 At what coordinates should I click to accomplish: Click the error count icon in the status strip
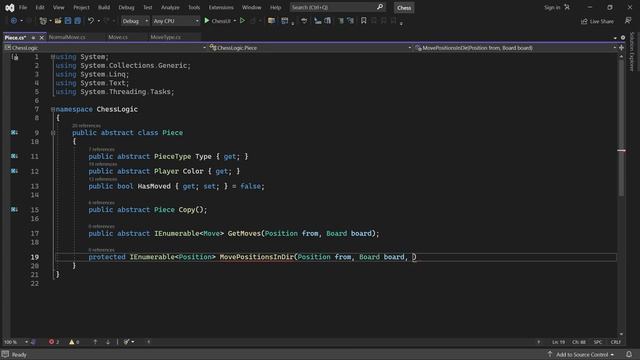point(51,342)
